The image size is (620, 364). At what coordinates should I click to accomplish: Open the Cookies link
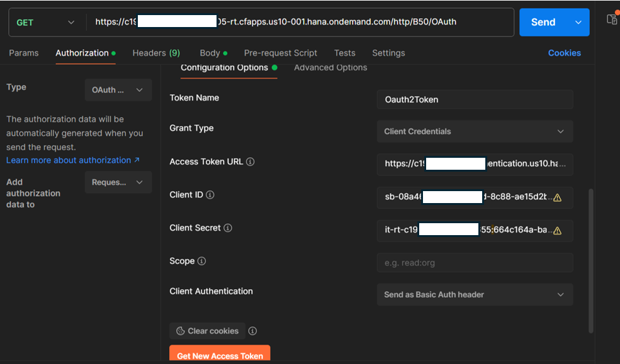564,53
